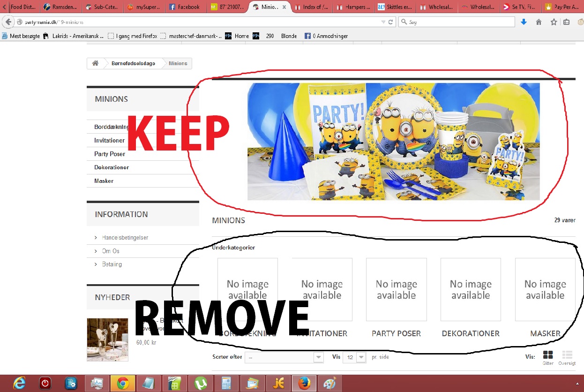Viewport: 584px width, 392px height.
Task: Click the Lakrids - Amerikansk bookmark
Action: (x=74, y=36)
